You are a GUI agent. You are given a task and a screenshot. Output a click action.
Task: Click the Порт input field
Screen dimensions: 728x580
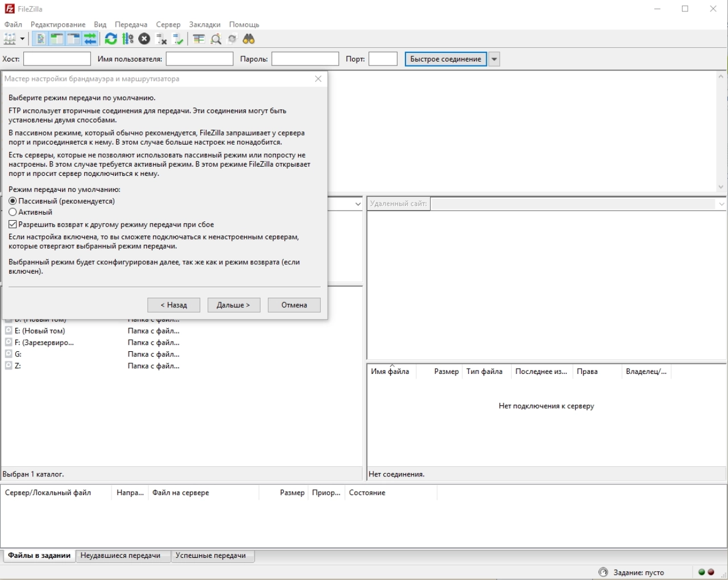[x=383, y=59]
